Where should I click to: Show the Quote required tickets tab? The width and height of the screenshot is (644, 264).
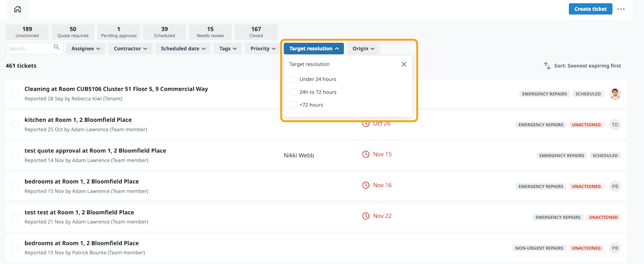coord(73,32)
